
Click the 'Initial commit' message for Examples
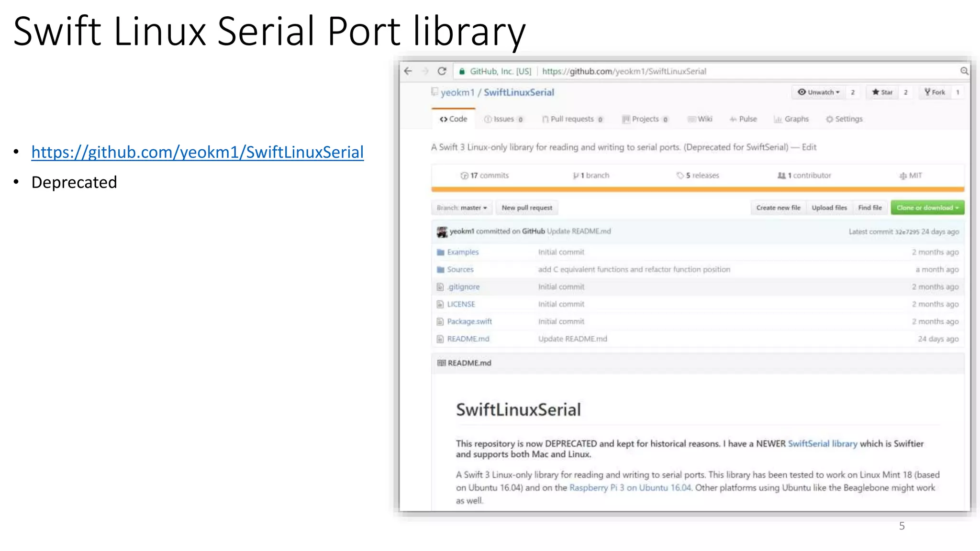coord(561,252)
